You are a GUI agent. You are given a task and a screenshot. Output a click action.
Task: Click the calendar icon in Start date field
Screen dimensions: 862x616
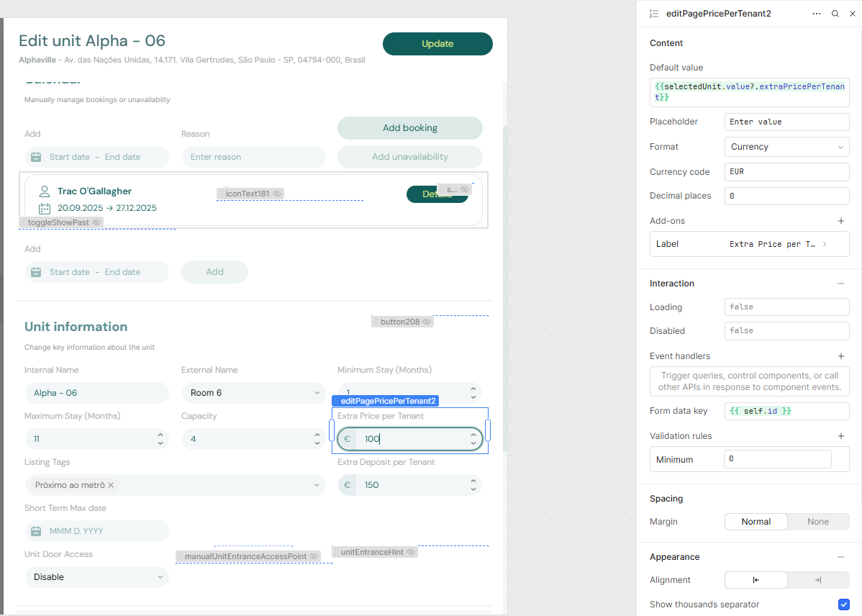coord(35,156)
